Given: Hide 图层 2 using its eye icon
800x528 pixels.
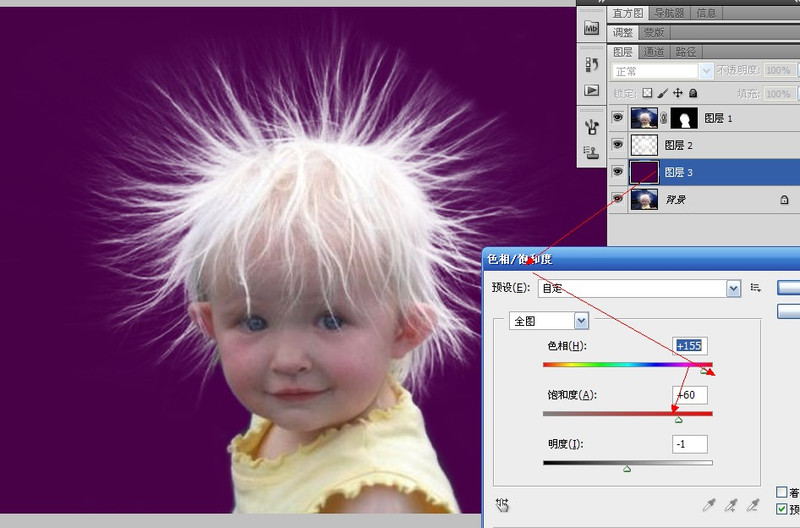Looking at the screenshot, I should 618,145.
